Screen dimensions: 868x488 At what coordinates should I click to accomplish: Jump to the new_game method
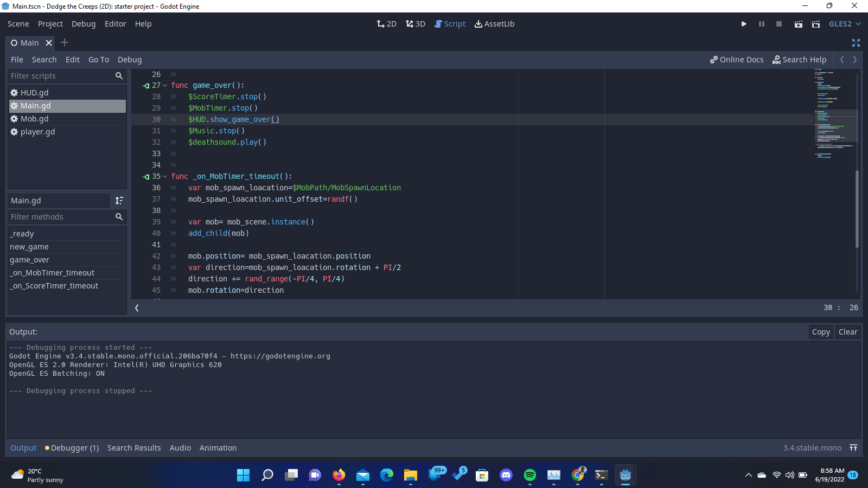[67, 247]
